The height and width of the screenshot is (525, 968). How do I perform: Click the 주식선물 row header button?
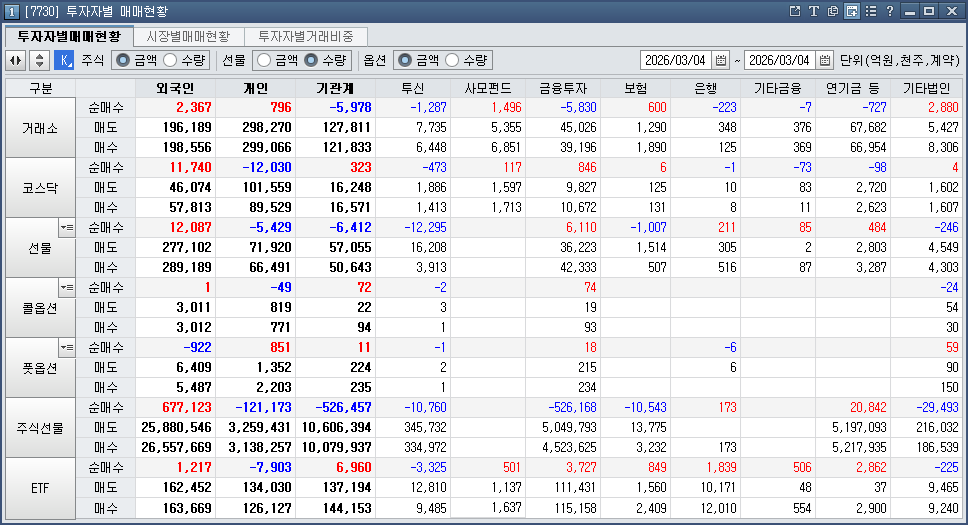41,428
